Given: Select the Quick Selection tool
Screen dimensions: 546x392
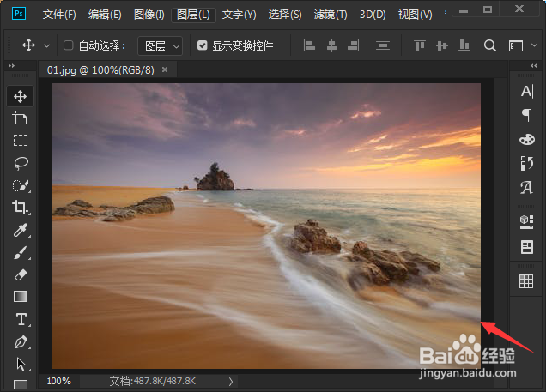Looking at the screenshot, I should [21, 185].
